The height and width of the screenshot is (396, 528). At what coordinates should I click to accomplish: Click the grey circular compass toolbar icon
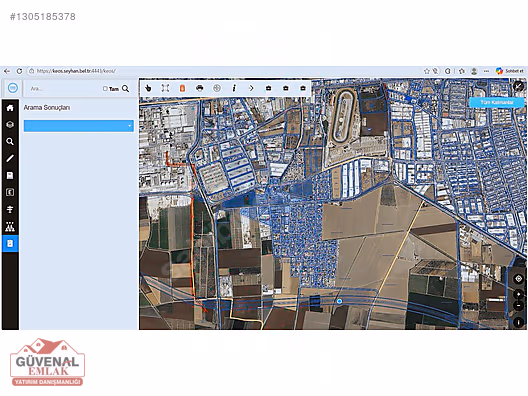point(217,88)
